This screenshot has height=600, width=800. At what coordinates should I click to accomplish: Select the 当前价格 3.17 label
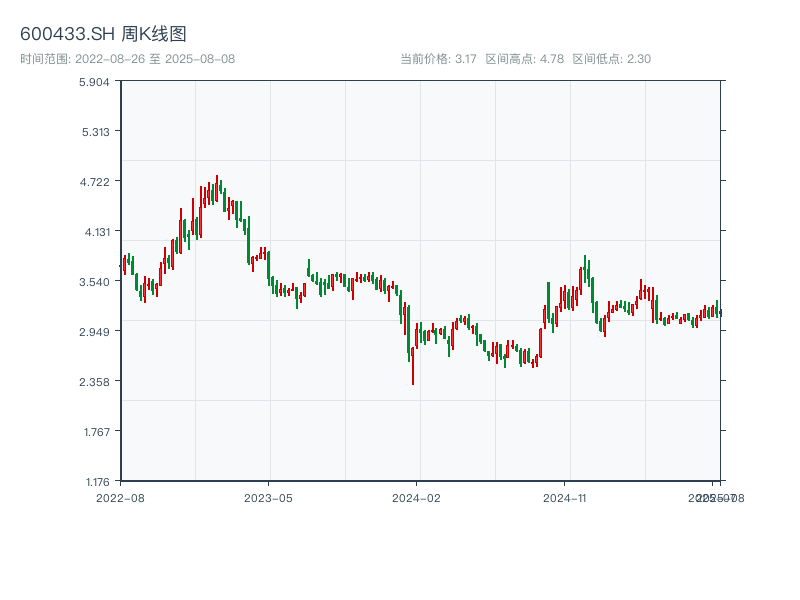(x=438, y=59)
